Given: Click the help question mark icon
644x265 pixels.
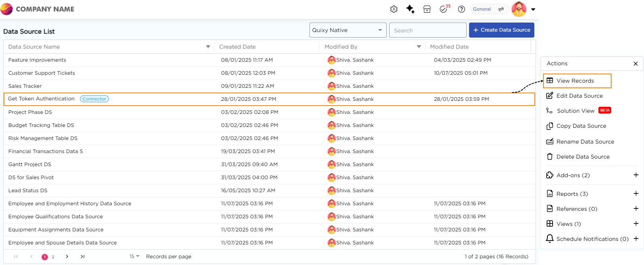Looking at the screenshot, I should tap(461, 9).
